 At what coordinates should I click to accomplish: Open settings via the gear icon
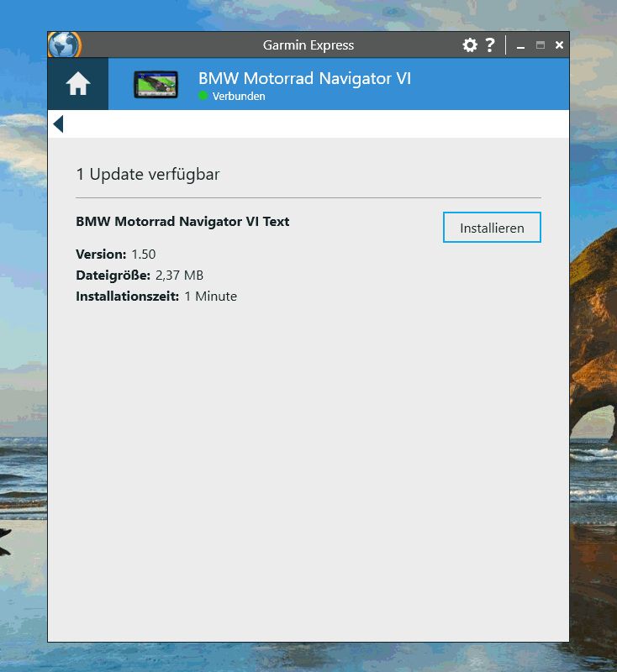pyautogui.click(x=470, y=45)
